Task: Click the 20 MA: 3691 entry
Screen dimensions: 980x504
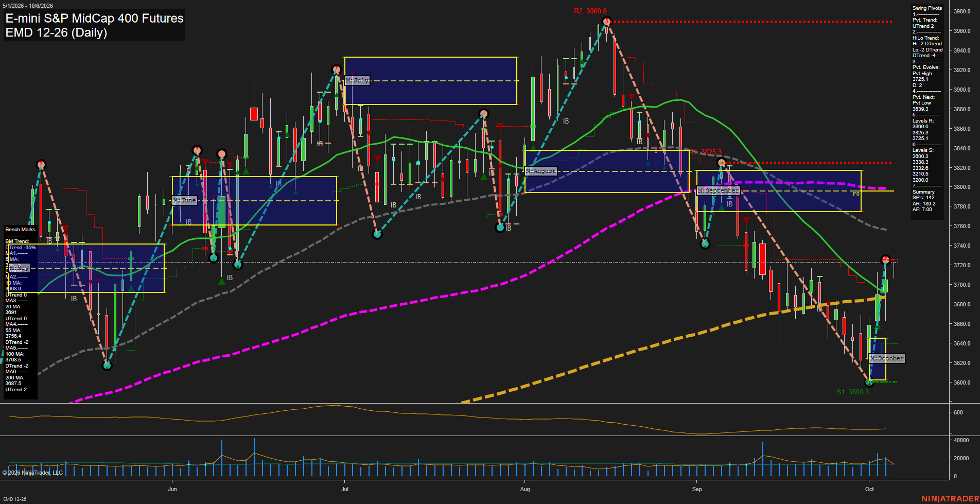Action: [13, 309]
